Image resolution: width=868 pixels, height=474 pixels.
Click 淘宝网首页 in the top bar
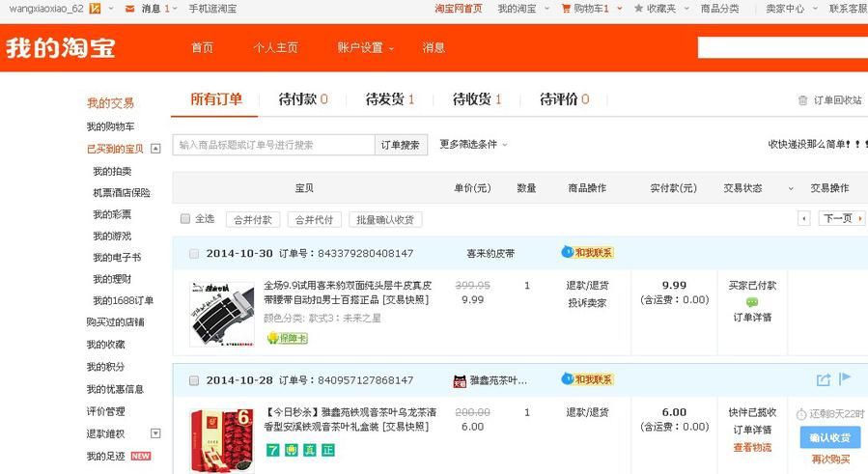pyautogui.click(x=459, y=9)
